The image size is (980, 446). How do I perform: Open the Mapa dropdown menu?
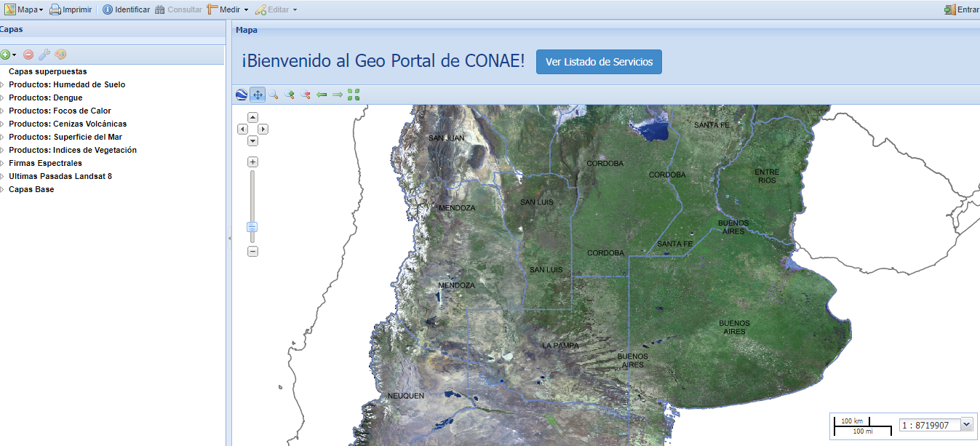tap(24, 9)
